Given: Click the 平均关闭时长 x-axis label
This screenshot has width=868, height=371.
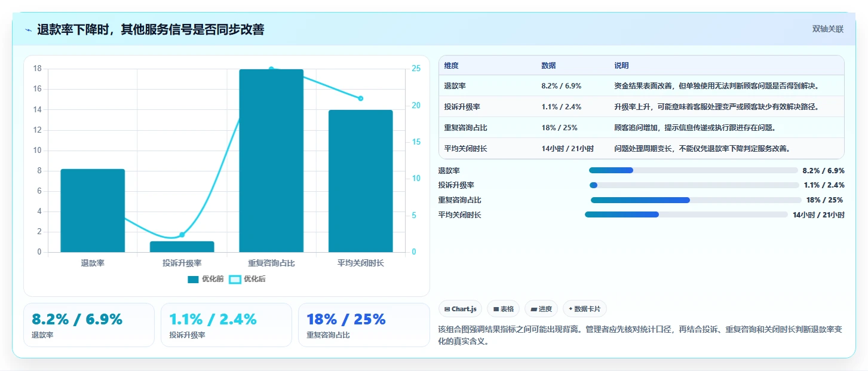Looking at the screenshot, I should pyautogui.click(x=361, y=263).
